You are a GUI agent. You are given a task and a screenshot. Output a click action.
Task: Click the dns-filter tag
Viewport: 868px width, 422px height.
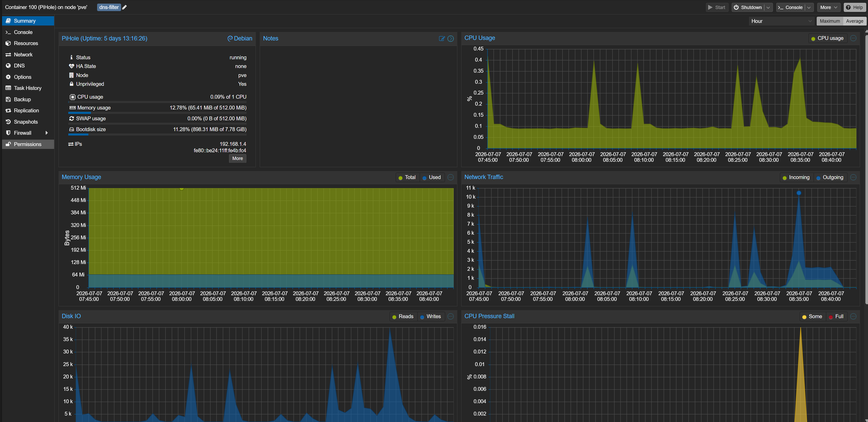109,7
